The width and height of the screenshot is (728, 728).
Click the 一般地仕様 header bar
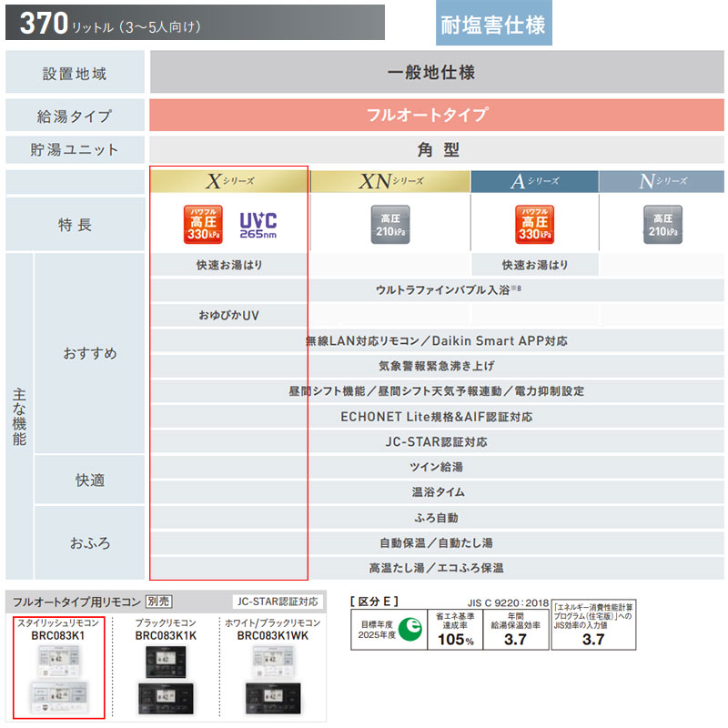[437, 72]
